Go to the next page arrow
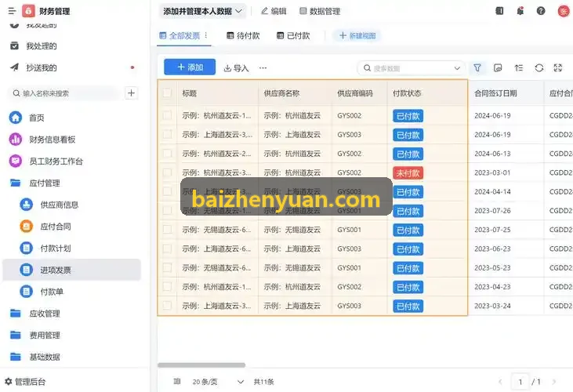573x392 pixels. (554, 382)
